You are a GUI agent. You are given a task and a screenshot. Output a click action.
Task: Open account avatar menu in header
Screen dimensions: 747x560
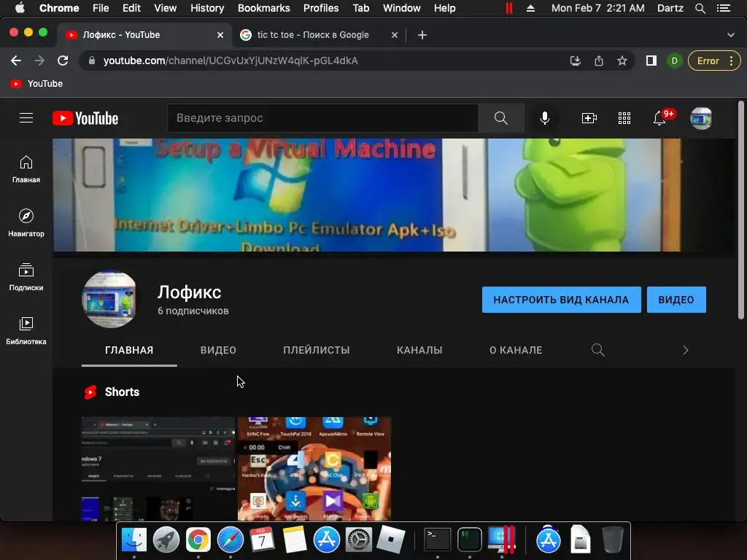pyautogui.click(x=701, y=118)
